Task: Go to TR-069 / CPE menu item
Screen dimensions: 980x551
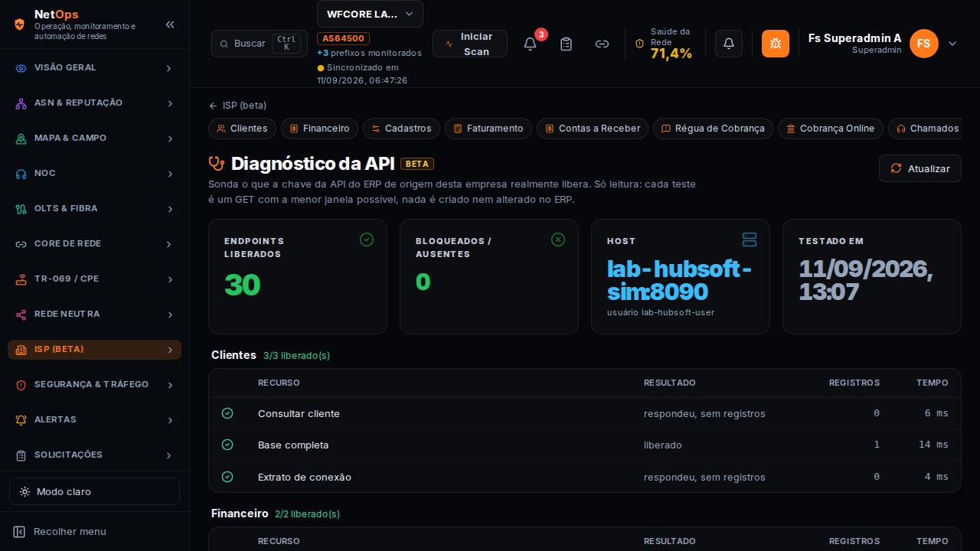Action: tap(94, 279)
